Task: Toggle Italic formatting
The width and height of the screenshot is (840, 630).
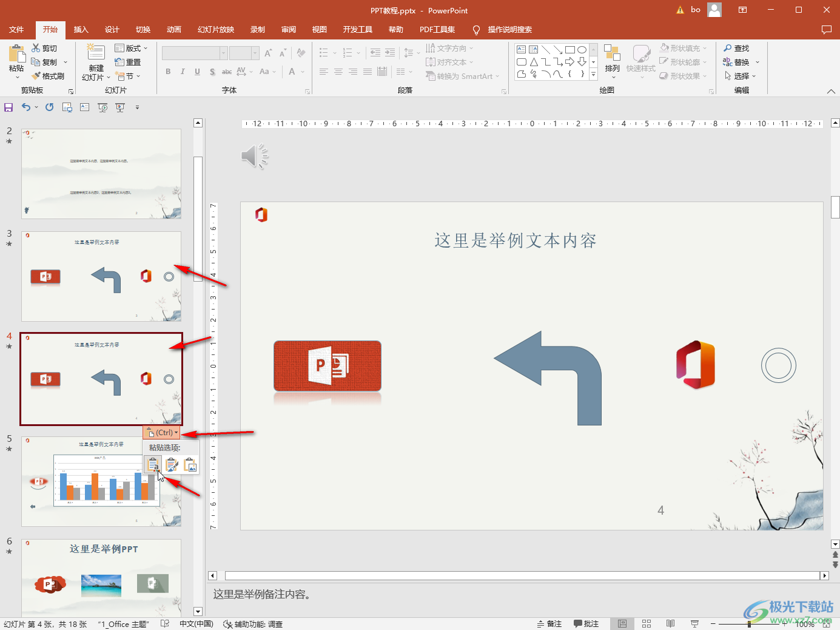Action: click(183, 72)
